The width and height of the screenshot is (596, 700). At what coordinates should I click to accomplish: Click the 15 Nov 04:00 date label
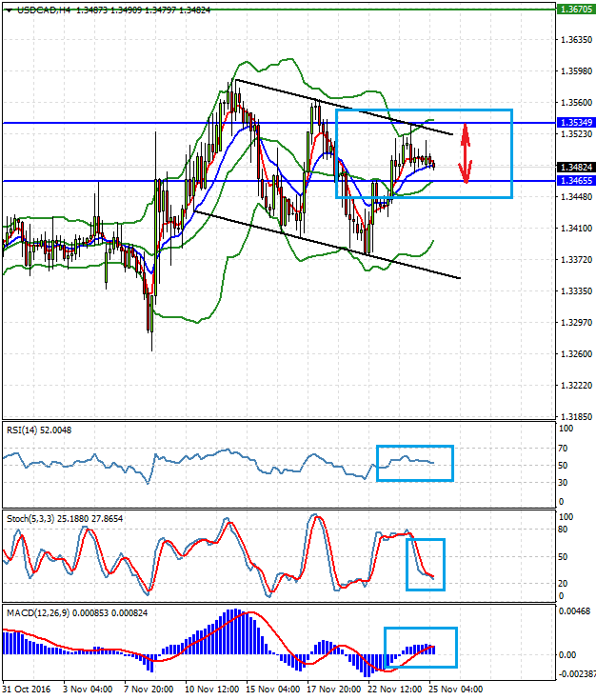(x=272, y=690)
